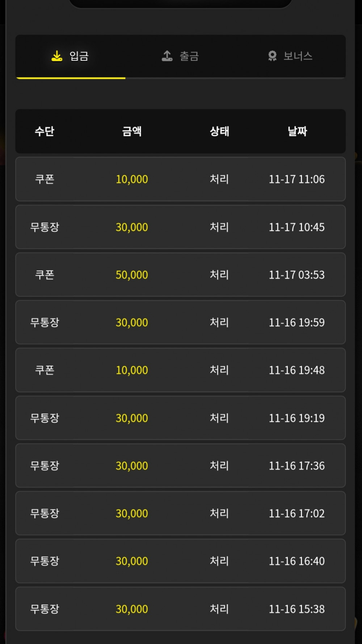362x644 pixels.
Task: Open the 무통장 row dated 11-17 10:45
Action: tap(180, 227)
